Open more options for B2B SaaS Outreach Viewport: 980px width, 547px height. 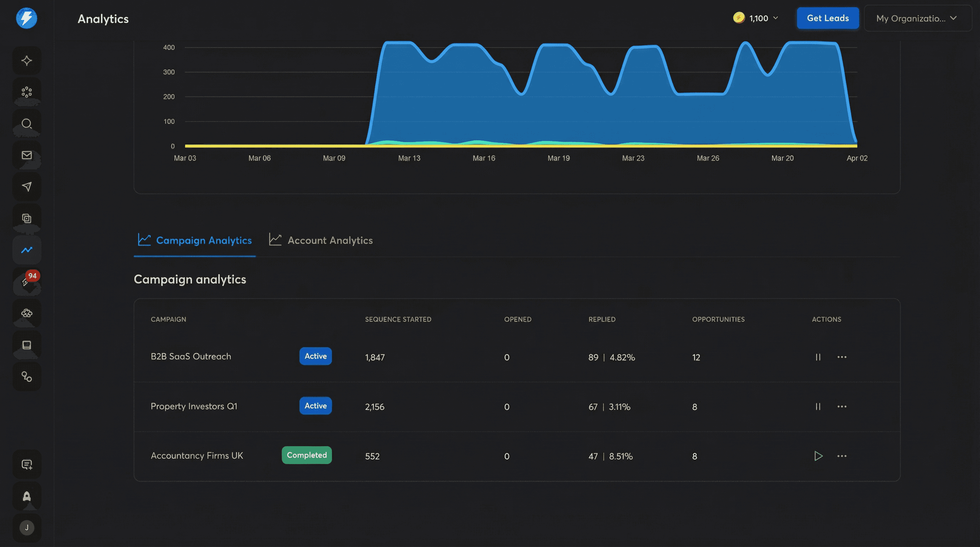[842, 357]
